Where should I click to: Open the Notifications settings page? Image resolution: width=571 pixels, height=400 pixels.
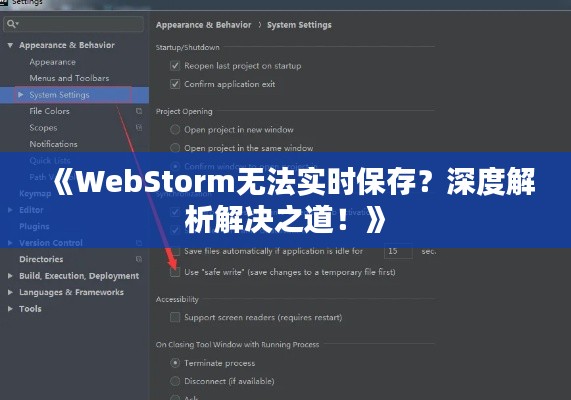(53, 144)
